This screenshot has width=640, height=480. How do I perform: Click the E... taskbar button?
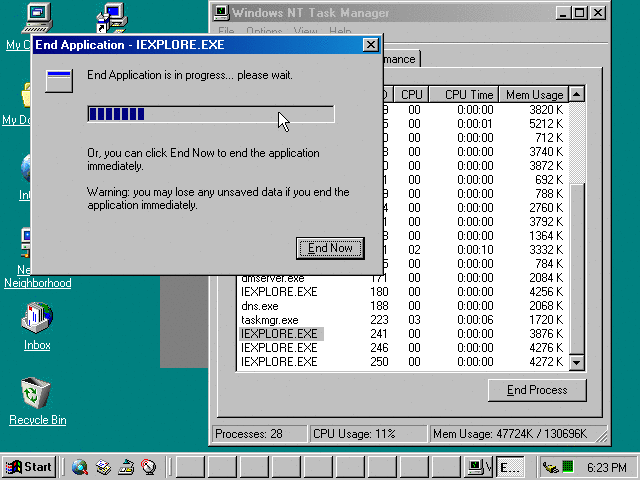(510, 467)
